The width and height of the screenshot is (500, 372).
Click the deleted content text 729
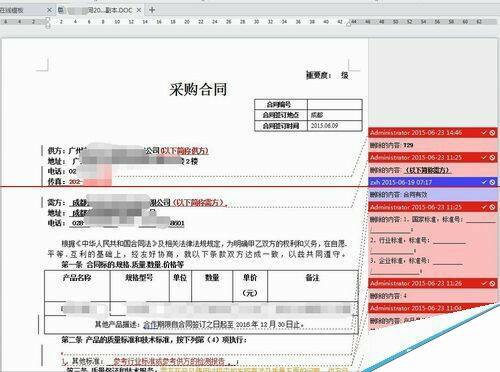coord(408,145)
